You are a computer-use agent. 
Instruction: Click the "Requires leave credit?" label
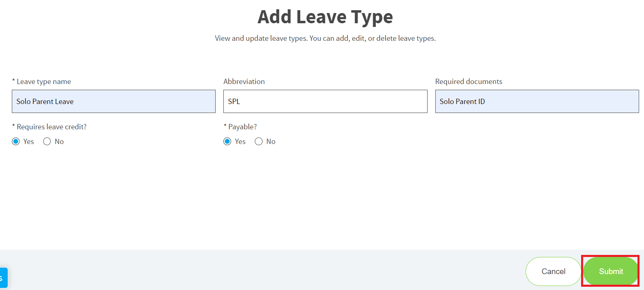tap(51, 127)
